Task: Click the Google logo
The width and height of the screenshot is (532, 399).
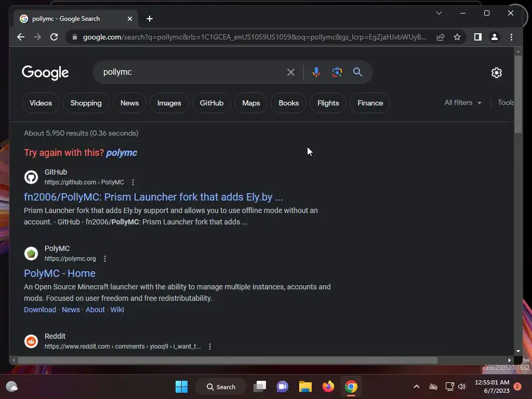Action: click(x=45, y=72)
